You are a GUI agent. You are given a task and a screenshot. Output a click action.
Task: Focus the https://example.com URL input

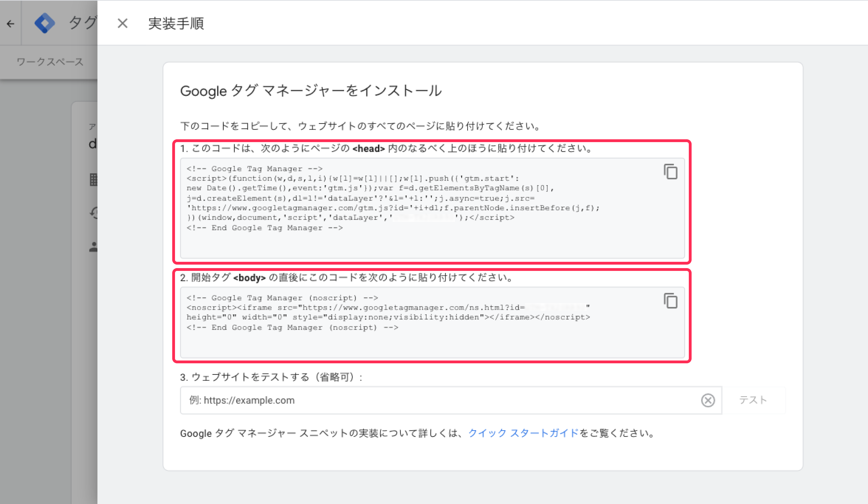tap(420, 400)
